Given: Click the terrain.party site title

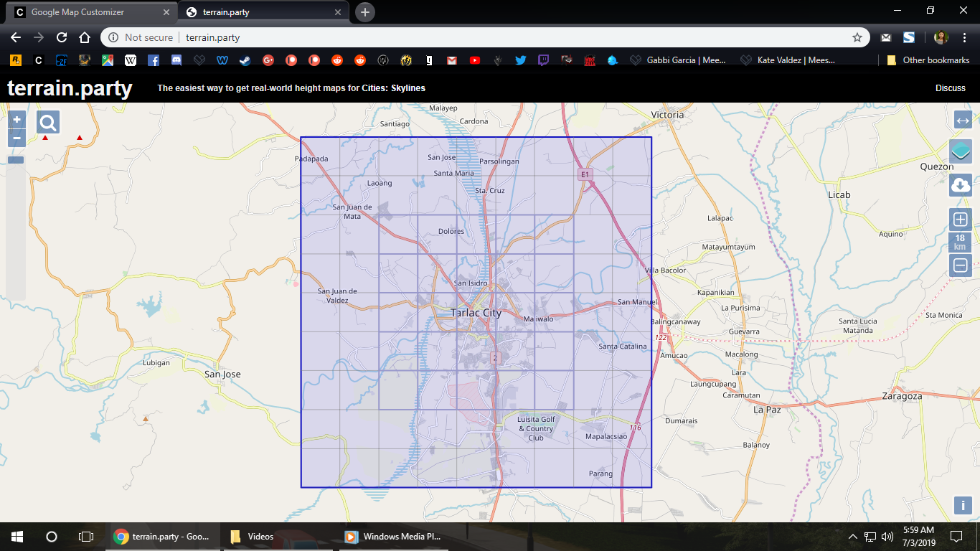Looking at the screenshot, I should coord(70,88).
